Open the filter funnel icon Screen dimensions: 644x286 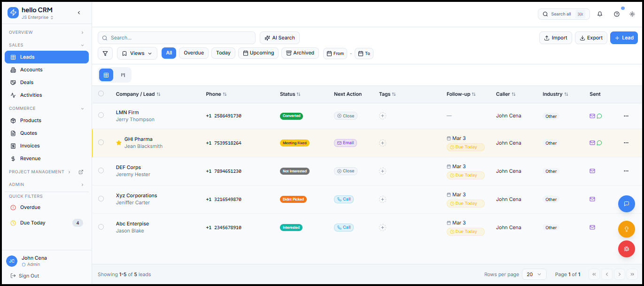105,53
